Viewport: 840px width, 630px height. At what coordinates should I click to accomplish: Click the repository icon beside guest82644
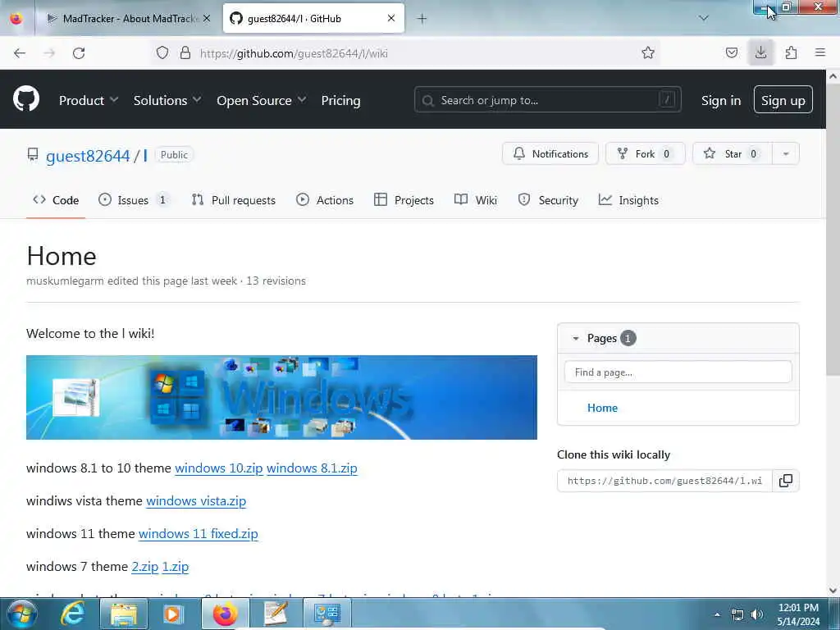[x=33, y=155]
